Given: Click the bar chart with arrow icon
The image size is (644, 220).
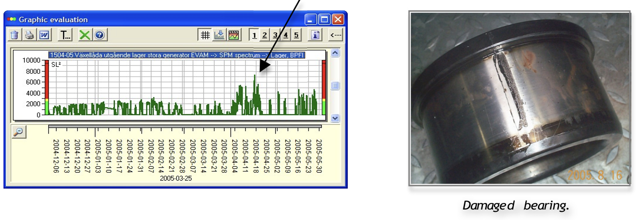Looking at the screenshot, I should [219, 35].
